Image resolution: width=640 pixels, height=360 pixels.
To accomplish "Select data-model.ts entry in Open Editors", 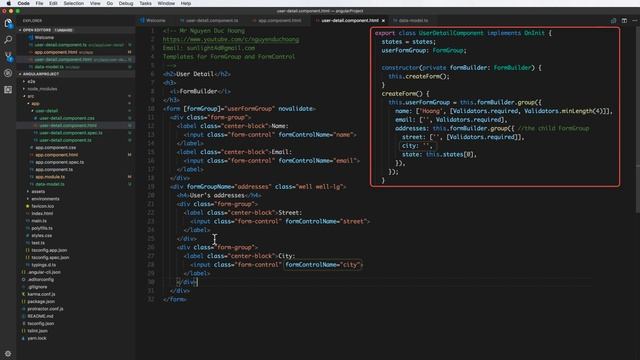I will [x=49, y=67].
